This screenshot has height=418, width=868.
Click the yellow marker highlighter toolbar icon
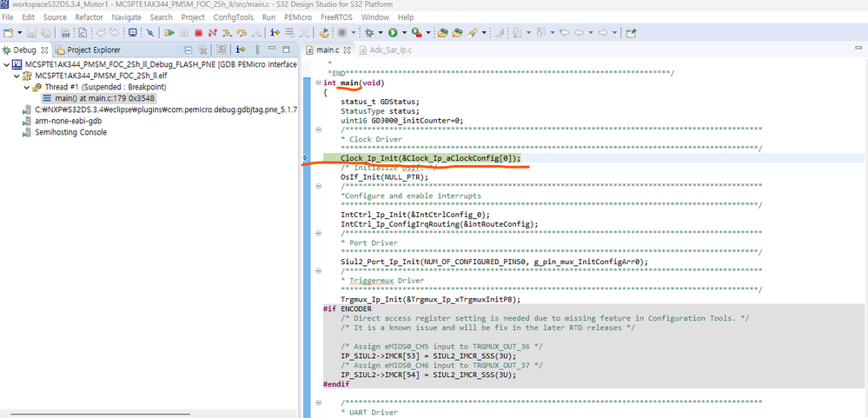point(473,33)
